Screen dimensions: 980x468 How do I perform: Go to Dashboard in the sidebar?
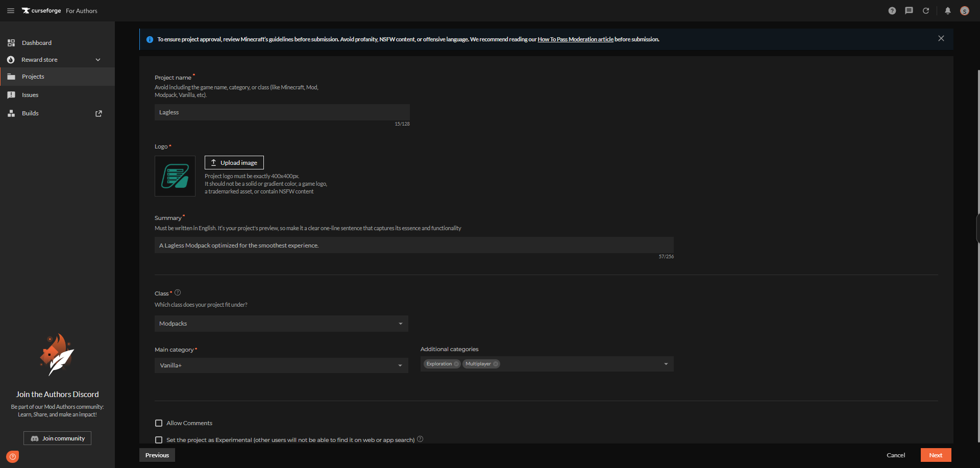(x=37, y=43)
